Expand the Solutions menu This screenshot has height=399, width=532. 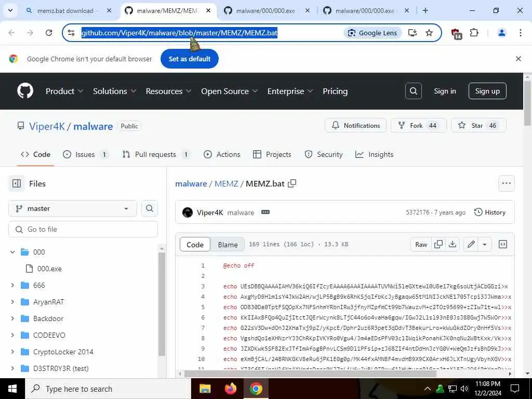click(x=115, y=91)
